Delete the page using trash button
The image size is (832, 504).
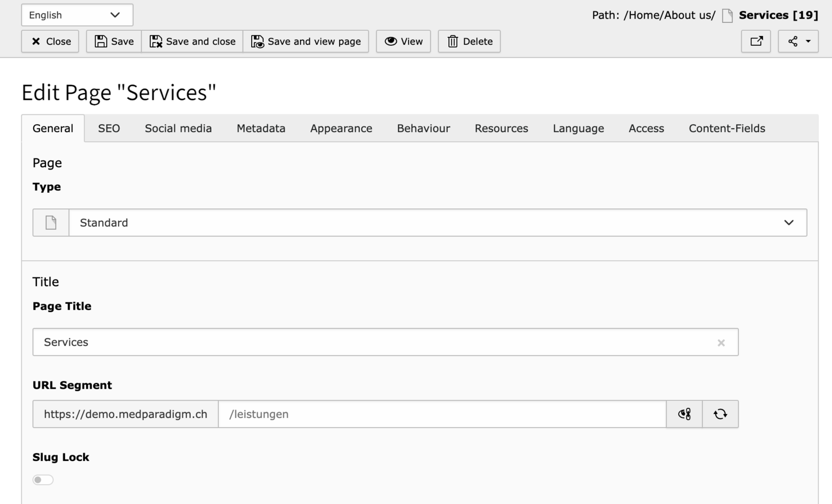pyautogui.click(x=469, y=42)
